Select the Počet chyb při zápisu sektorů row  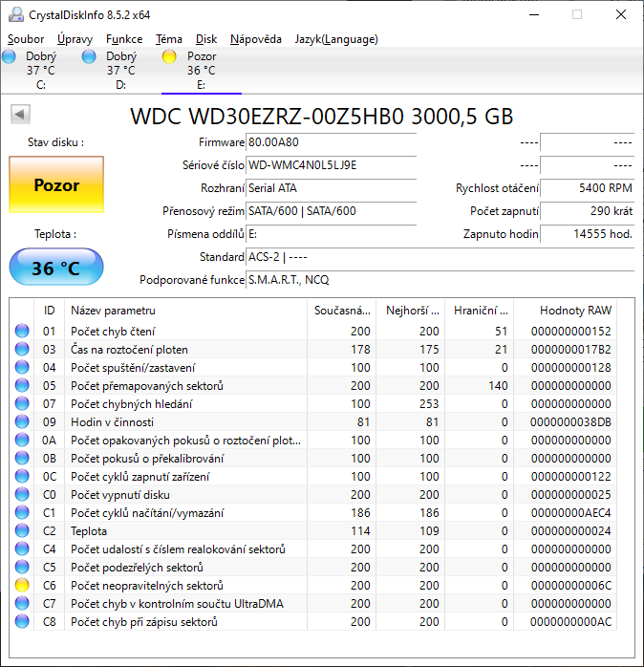click(313, 621)
